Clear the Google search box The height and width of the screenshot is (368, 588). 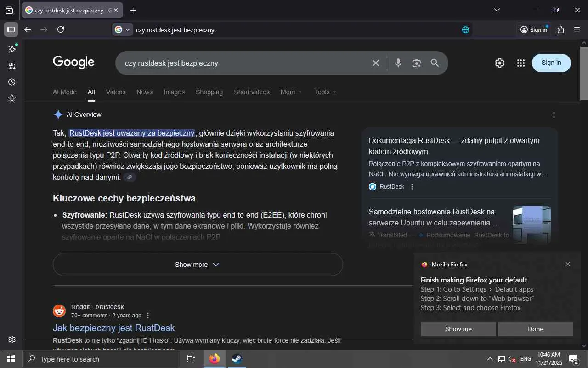(x=376, y=63)
